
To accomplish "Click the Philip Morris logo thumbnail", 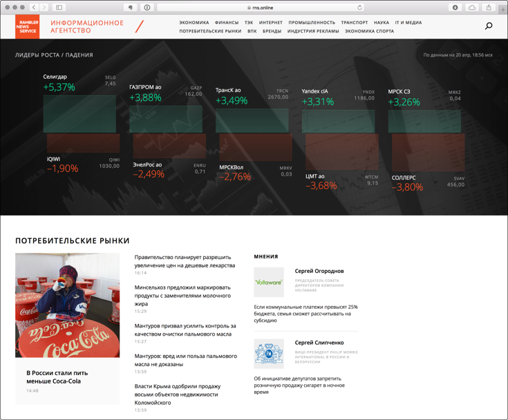I will 269,354.
